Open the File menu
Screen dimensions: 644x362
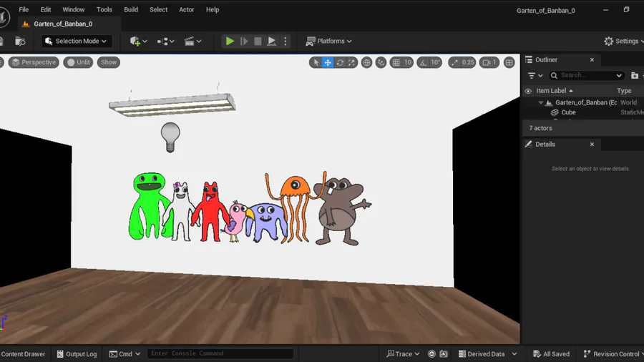pos(24,9)
